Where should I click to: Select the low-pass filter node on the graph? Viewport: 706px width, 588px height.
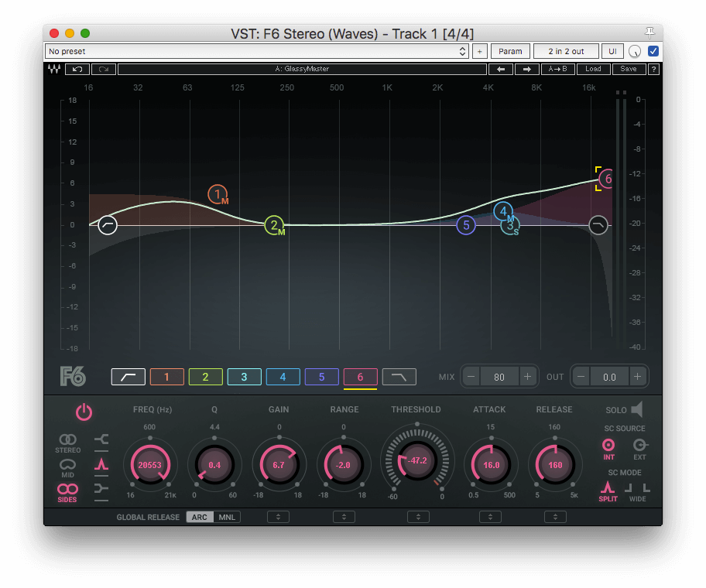pos(598,224)
